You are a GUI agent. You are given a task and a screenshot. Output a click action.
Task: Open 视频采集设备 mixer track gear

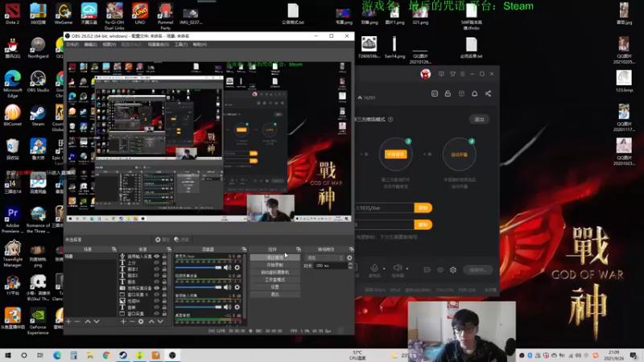(237, 287)
